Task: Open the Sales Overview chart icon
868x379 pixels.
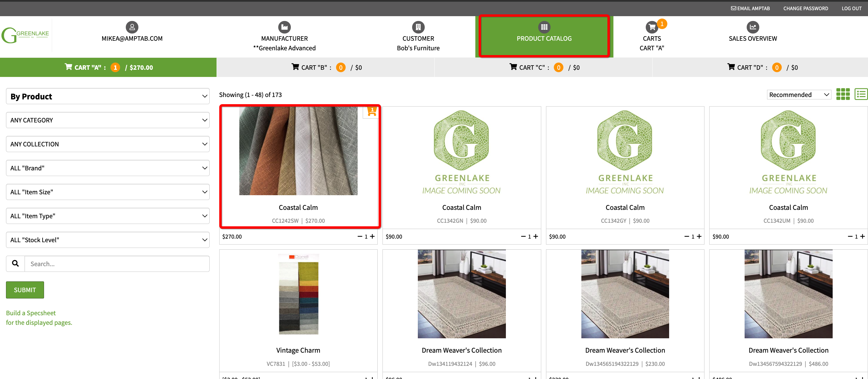Action: pos(752,27)
